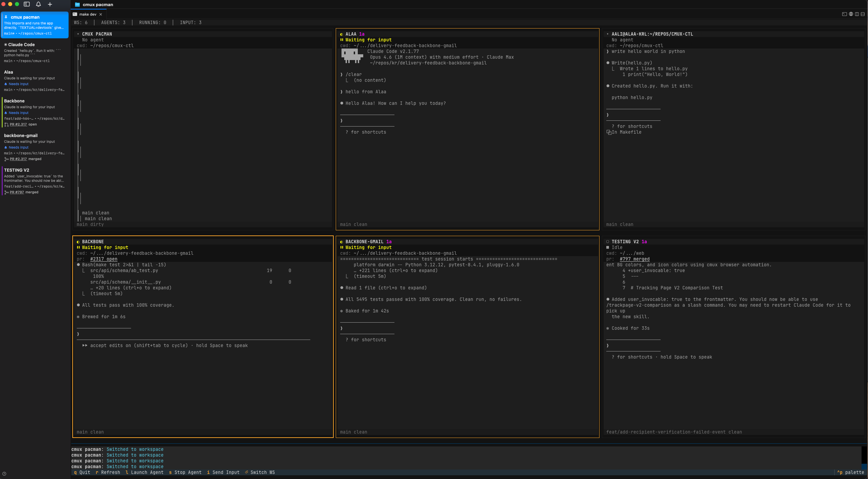
Task: Open the notifications bell
Action: (38, 4)
